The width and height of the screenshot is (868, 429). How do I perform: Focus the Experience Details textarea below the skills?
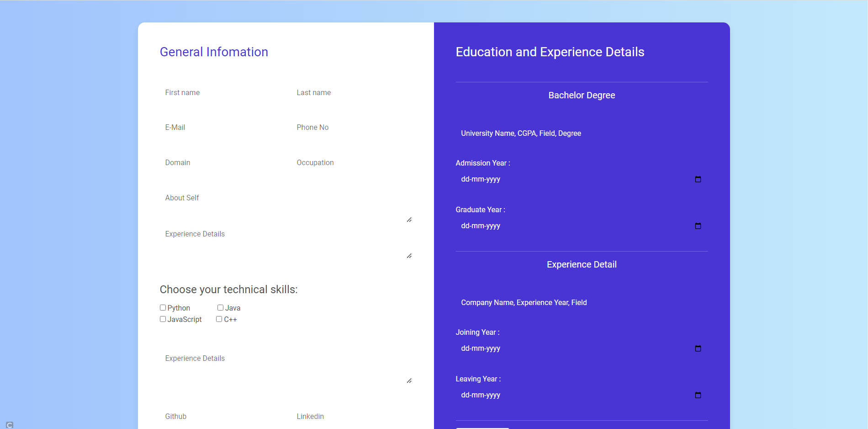[x=286, y=367]
